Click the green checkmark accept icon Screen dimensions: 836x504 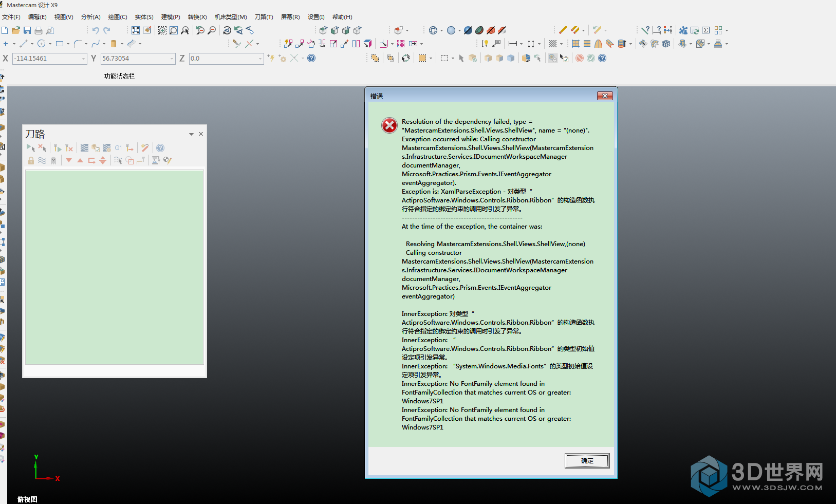tap(591, 58)
